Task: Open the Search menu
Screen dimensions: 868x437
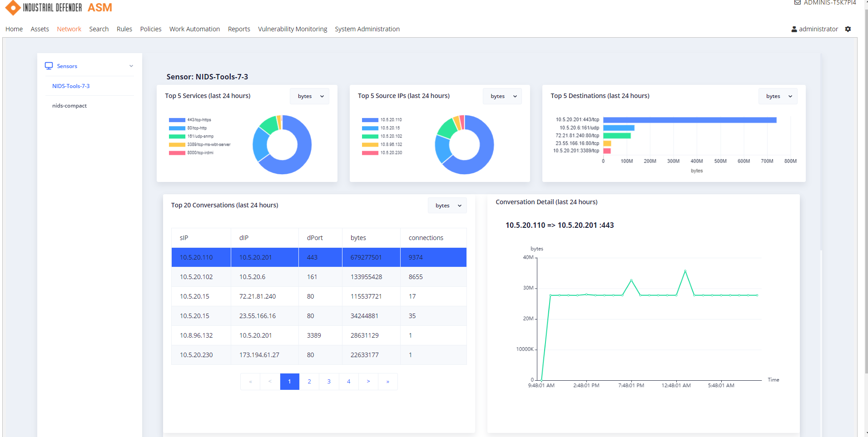Action: click(x=99, y=29)
